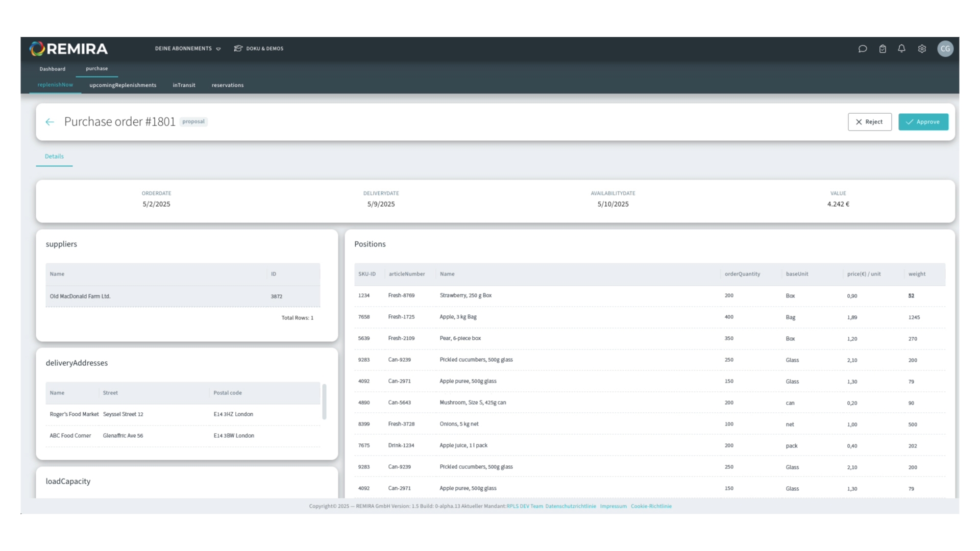980x551 pixels.
Task: Expand the Deine Abonnements dropdown
Action: (x=187, y=48)
